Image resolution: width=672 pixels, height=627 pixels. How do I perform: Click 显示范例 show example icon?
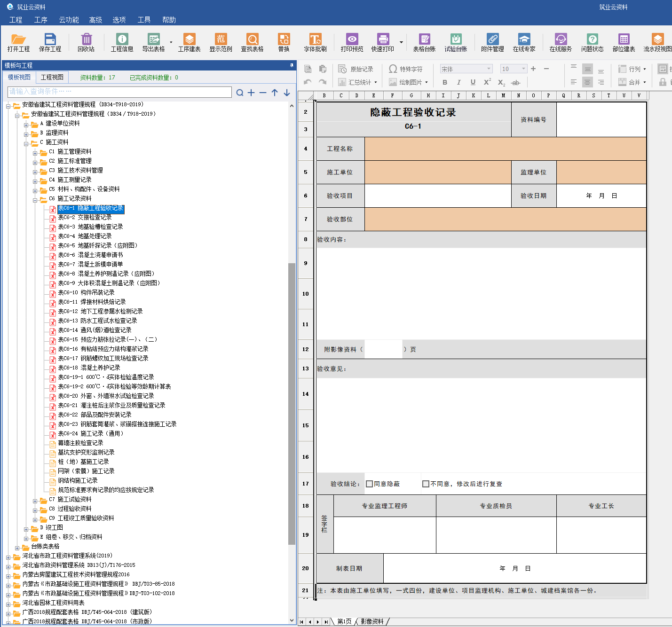click(221, 42)
